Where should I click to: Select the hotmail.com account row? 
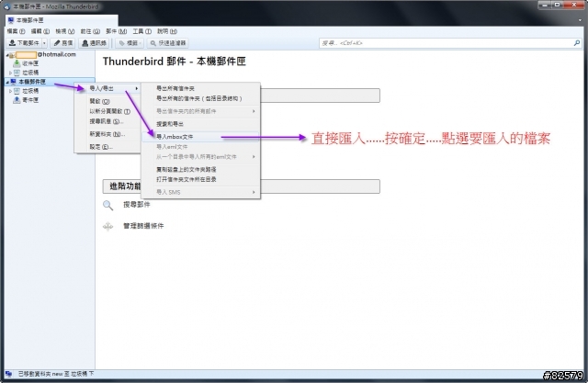49,55
